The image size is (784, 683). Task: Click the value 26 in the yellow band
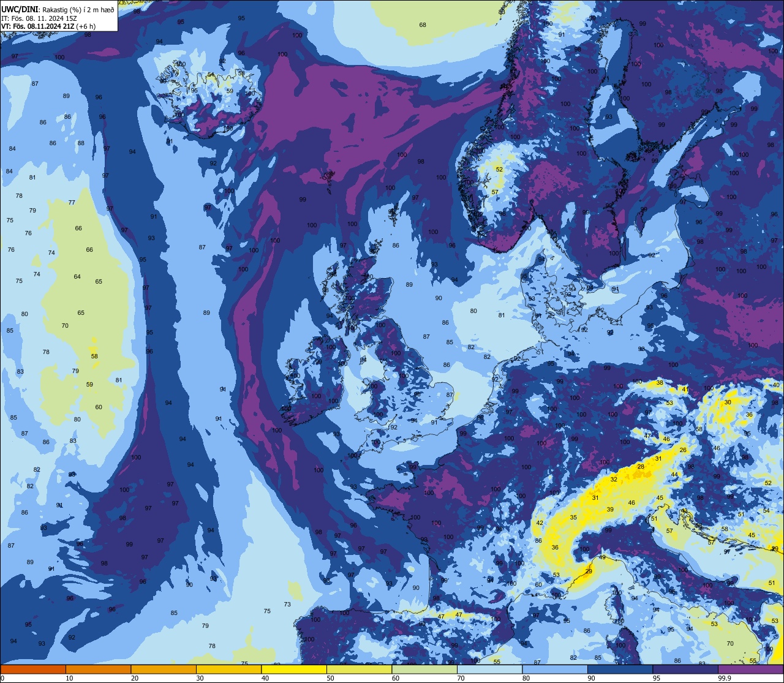pos(683,450)
